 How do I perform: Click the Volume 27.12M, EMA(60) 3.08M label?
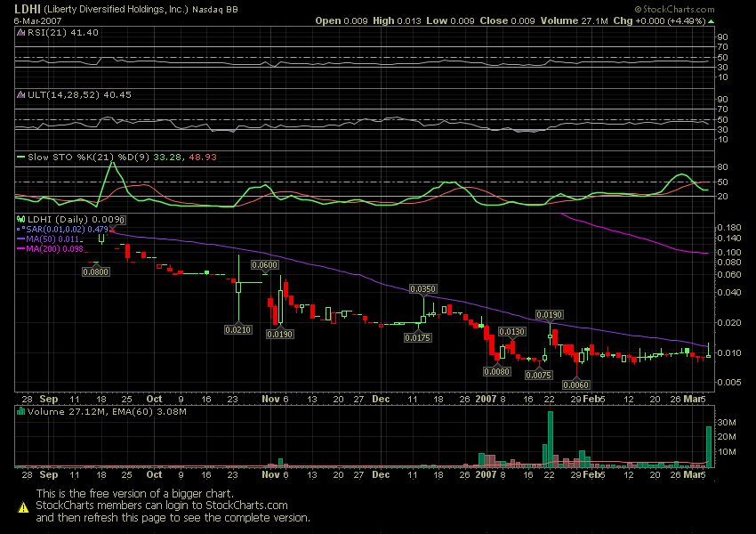(x=107, y=411)
